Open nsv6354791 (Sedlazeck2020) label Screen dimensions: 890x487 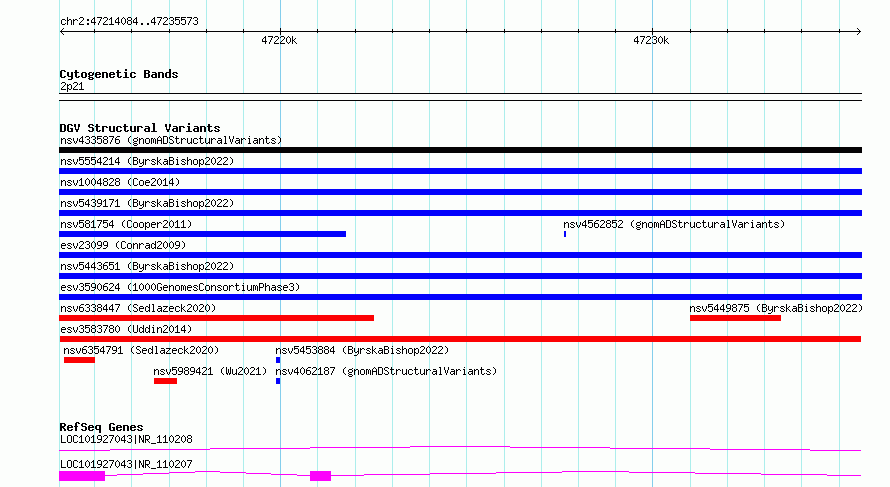point(141,350)
